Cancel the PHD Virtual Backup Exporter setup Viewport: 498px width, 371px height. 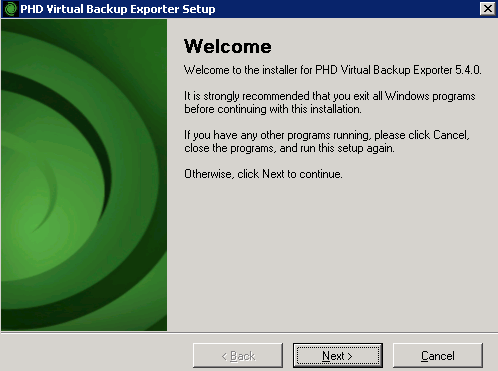(x=438, y=356)
